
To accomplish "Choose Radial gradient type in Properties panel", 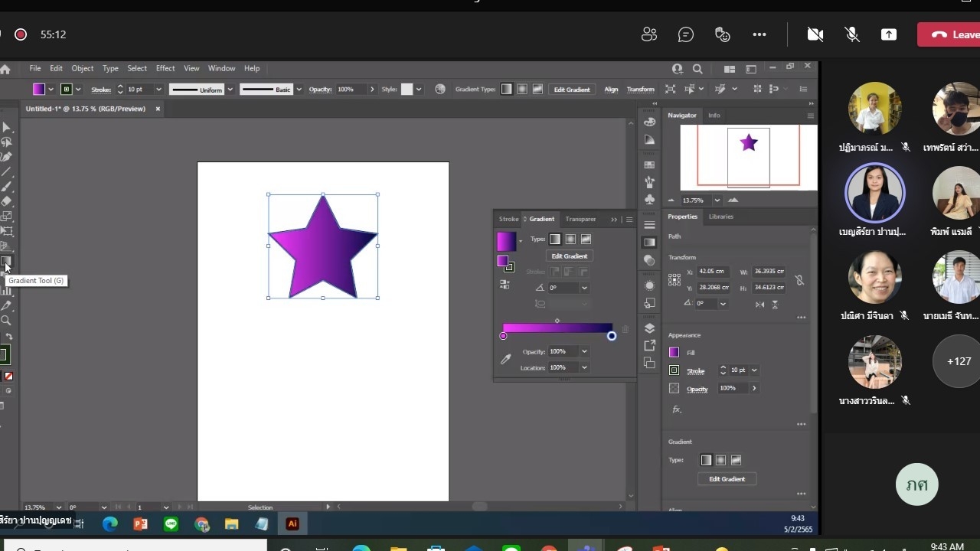I will (x=720, y=460).
